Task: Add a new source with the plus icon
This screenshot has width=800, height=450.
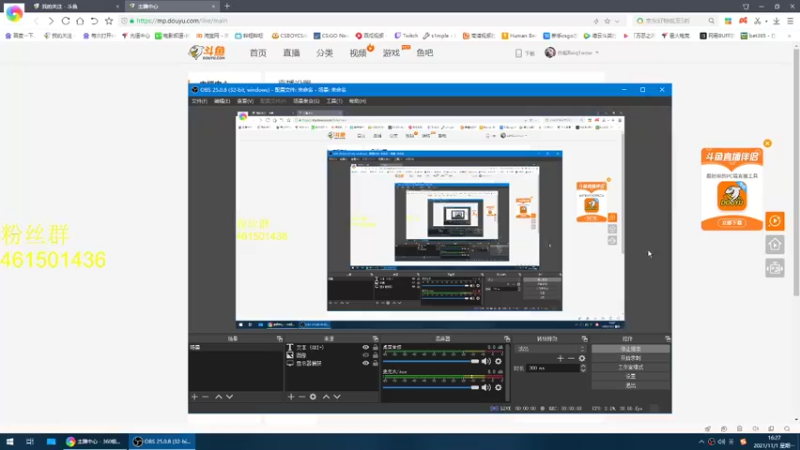Action: pos(291,397)
